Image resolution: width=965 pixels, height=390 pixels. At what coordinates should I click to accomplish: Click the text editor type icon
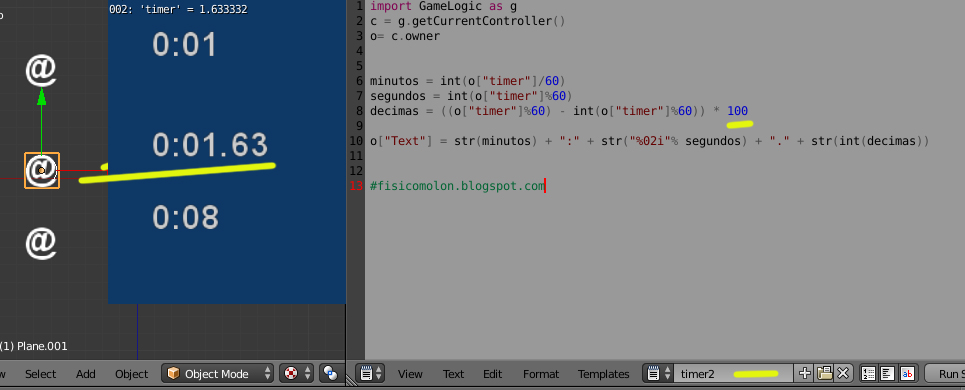(x=366, y=373)
